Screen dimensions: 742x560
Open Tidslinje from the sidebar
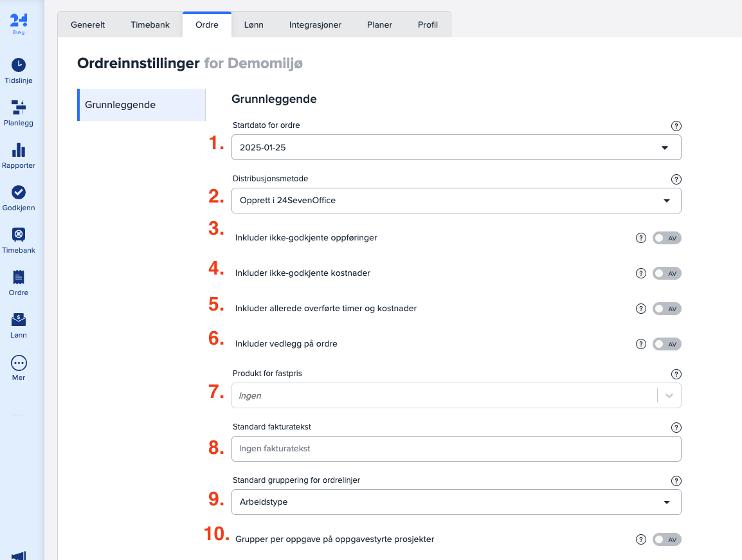(x=19, y=66)
